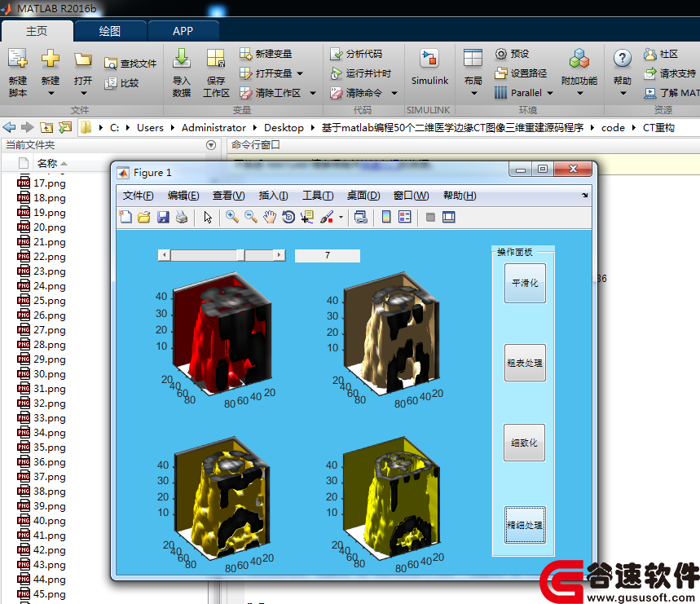Click the Desktop segment in address bar
700x604 pixels.
tap(284, 128)
